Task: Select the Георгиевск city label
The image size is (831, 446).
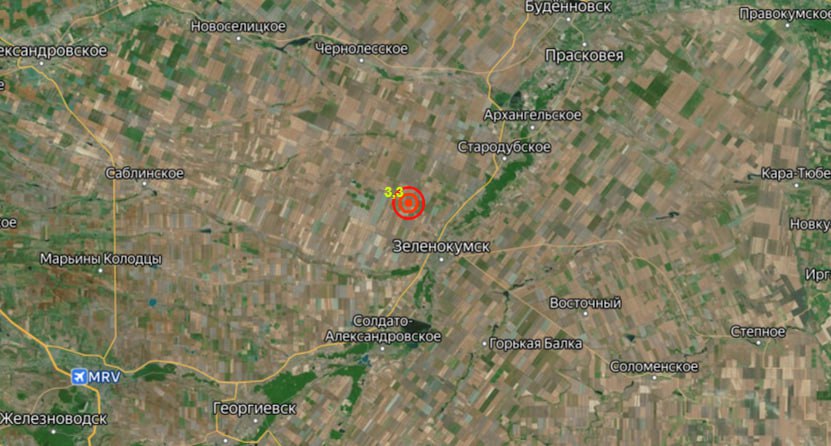Action: (x=254, y=408)
